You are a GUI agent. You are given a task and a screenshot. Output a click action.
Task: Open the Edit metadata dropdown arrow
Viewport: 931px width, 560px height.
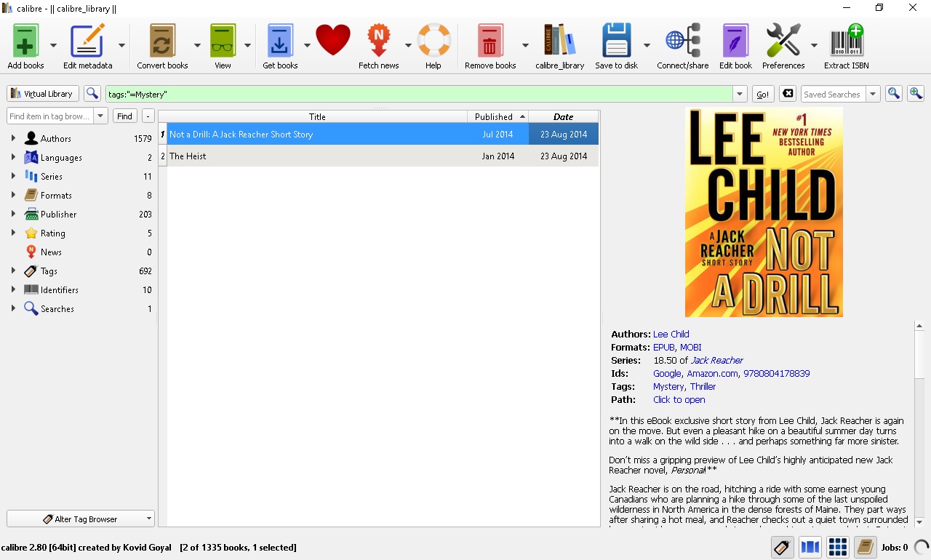click(x=121, y=45)
